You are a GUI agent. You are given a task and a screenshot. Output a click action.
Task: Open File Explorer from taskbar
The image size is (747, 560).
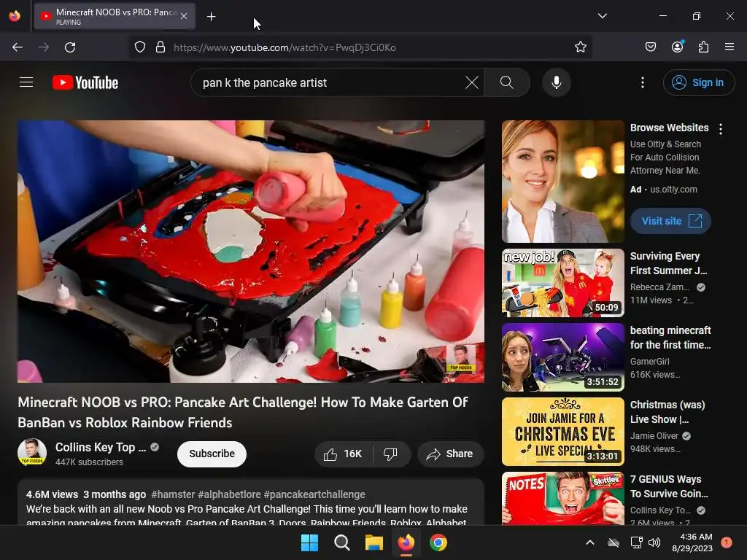point(374,542)
